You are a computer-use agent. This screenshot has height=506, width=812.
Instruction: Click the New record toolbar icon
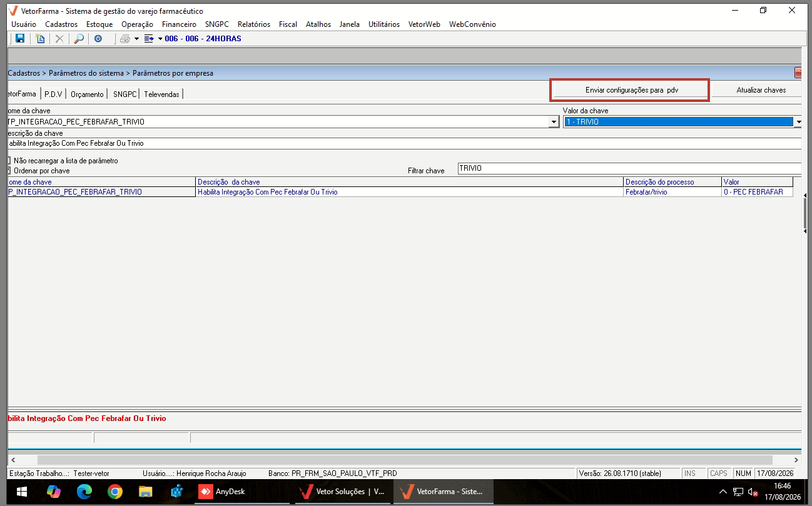pos(41,39)
